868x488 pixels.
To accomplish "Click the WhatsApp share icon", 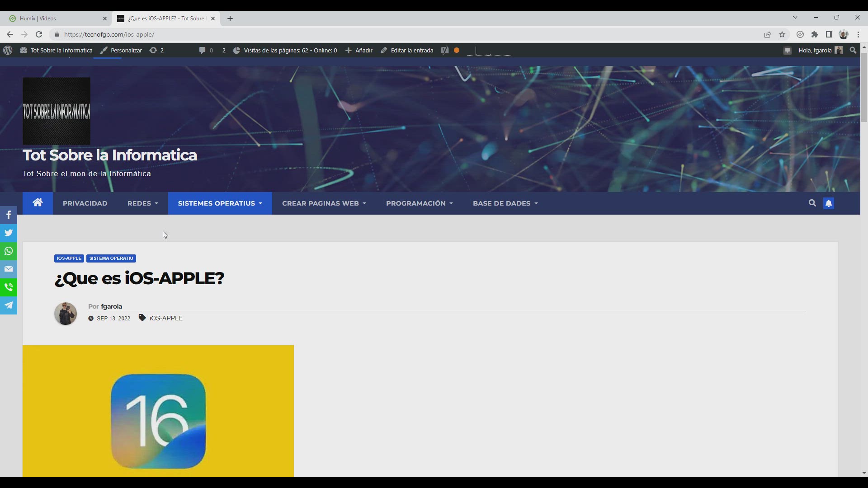I will pyautogui.click(x=9, y=251).
